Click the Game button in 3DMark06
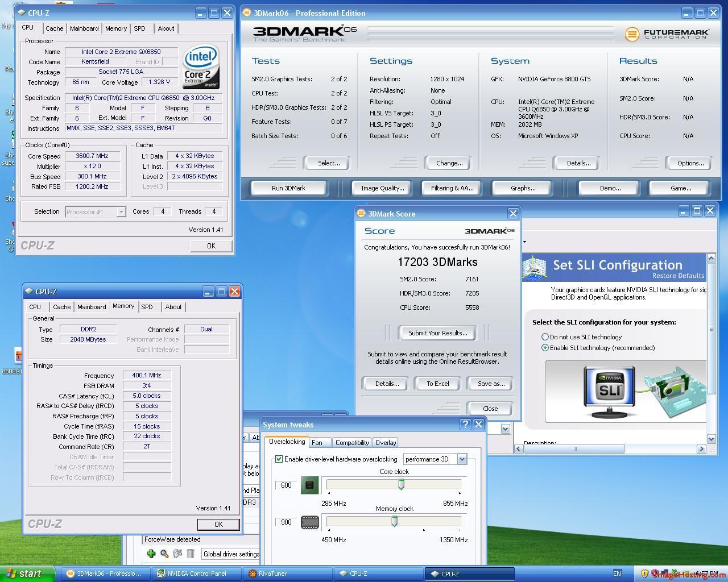 tap(681, 188)
